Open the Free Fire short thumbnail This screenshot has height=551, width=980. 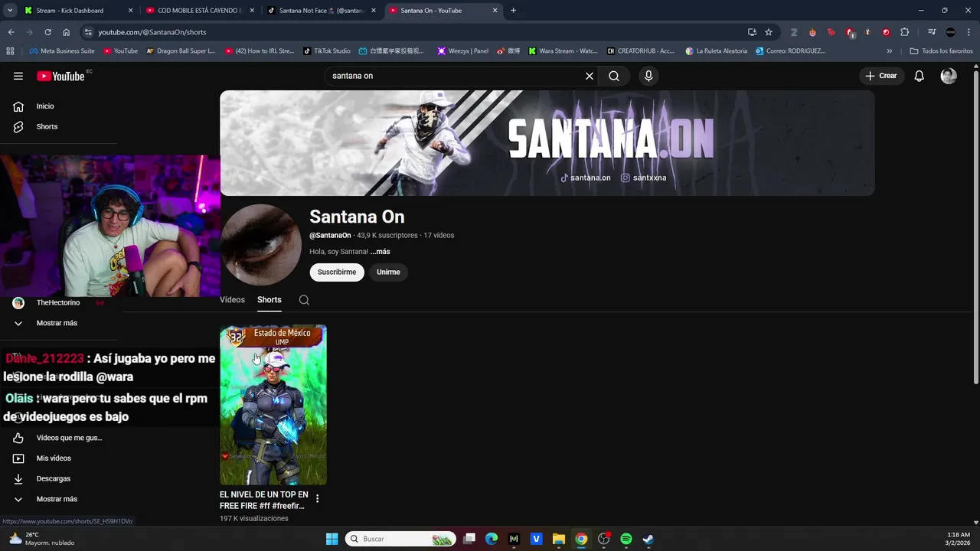(x=273, y=405)
